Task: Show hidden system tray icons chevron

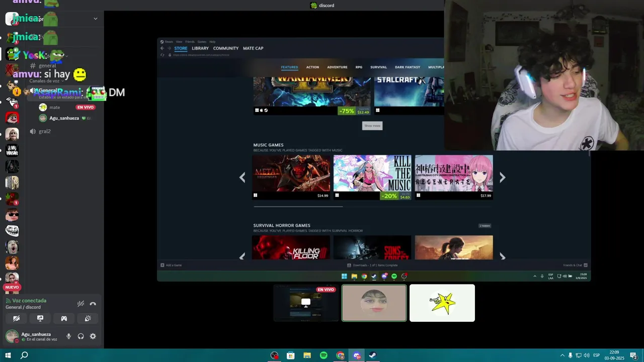Action: [x=562, y=355]
